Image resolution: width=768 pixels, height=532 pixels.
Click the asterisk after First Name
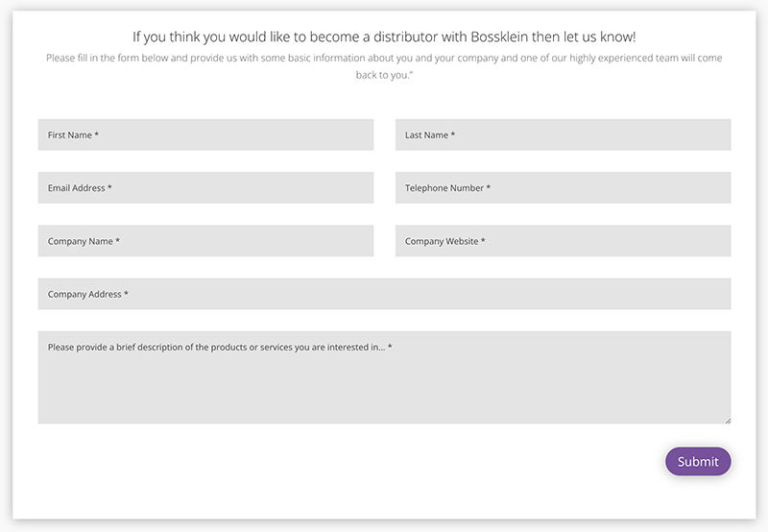coord(97,133)
